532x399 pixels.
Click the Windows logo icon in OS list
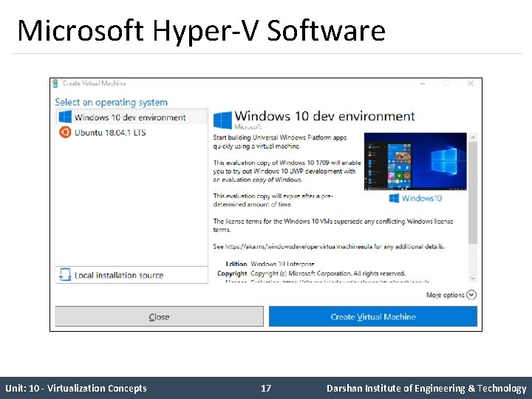(x=65, y=117)
